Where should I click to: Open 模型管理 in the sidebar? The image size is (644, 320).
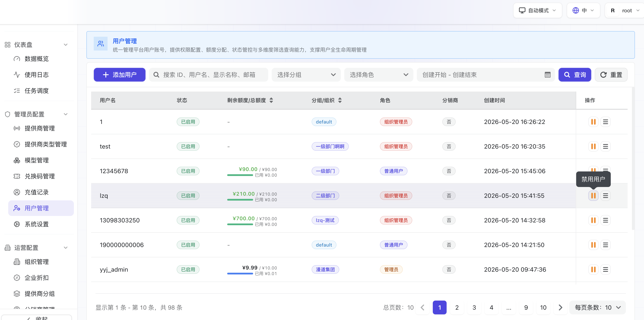(x=41, y=160)
